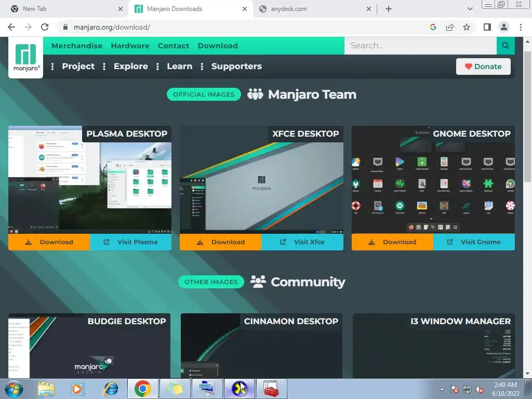Click the Other Images badge

(211, 282)
